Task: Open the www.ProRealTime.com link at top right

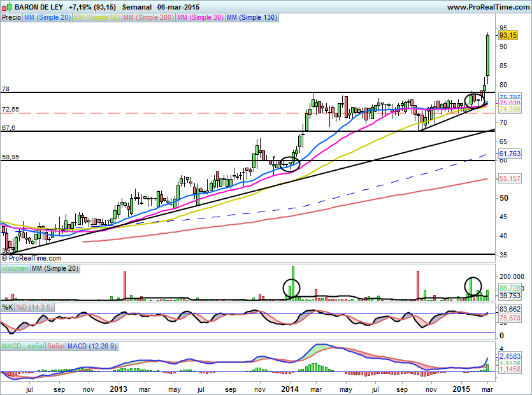Action: tap(487, 7)
